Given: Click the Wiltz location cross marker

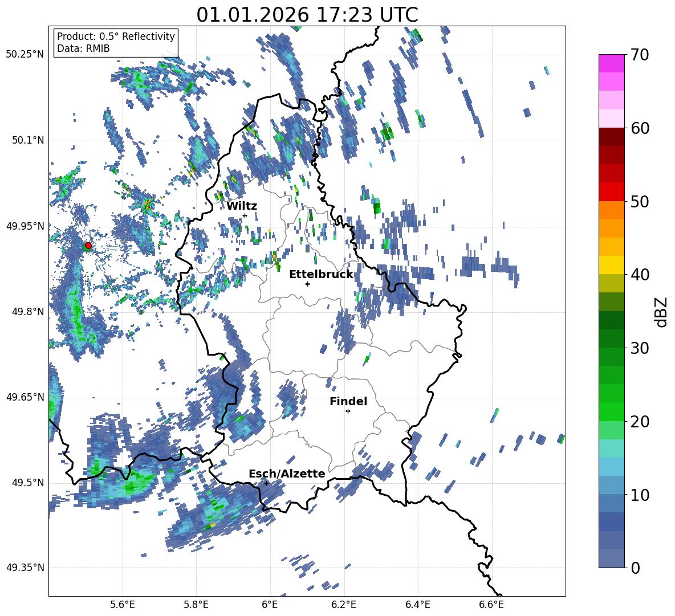Looking at the screenshot, I should click(245, 215).
